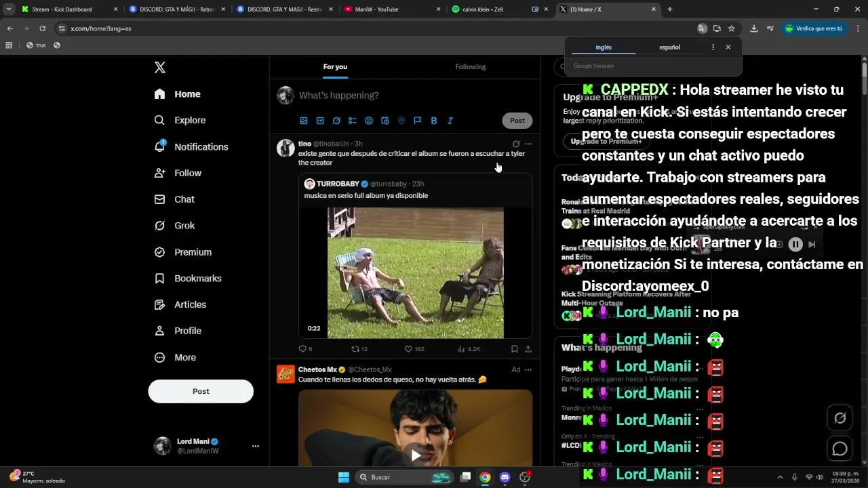Click the large white Post button

[x=201, y=391]
